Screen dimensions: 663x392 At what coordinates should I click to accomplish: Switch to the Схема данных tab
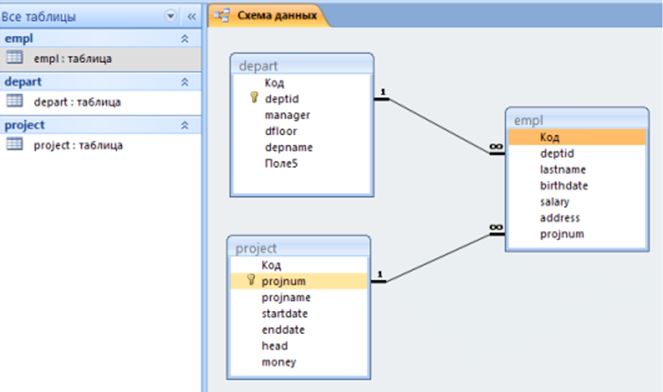click(x=269, y=16)
